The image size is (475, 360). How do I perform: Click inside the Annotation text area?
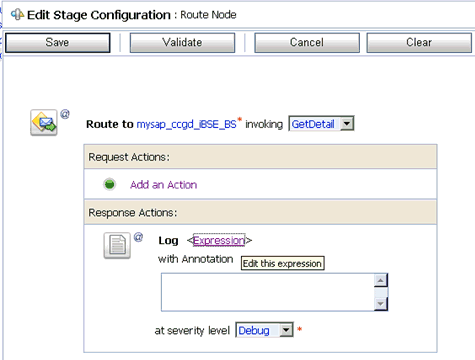click(x=268, y=292)
